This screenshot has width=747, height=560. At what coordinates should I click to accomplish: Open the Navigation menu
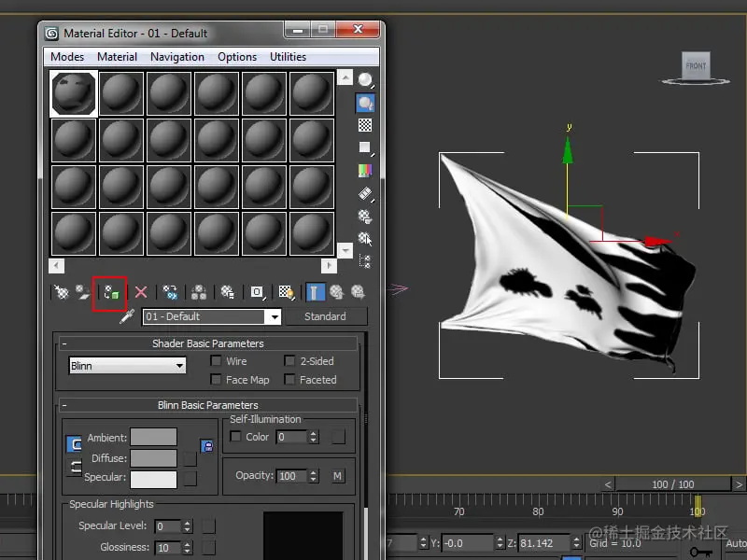click(x=176, y=57)
